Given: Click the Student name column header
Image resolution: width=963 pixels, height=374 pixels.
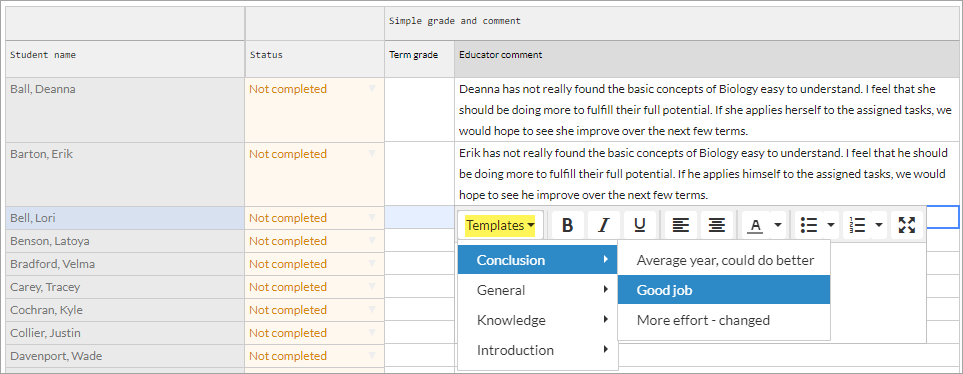Looking at the screenshot, I should 125,59.
